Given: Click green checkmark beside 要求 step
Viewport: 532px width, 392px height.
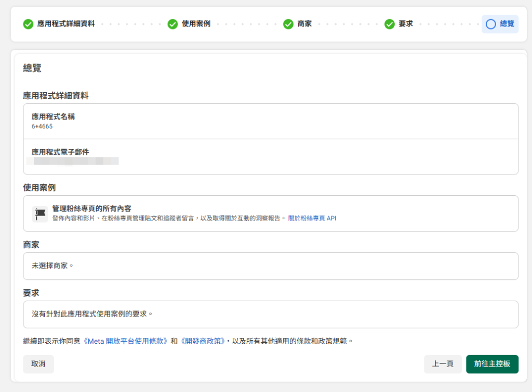Looking at the screenshot, I should pos(389,24).
